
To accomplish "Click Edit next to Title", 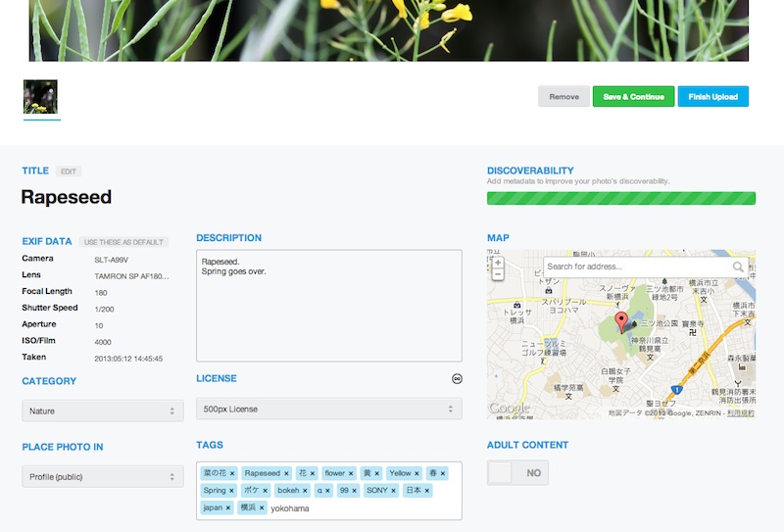I will tap(69, 171).
